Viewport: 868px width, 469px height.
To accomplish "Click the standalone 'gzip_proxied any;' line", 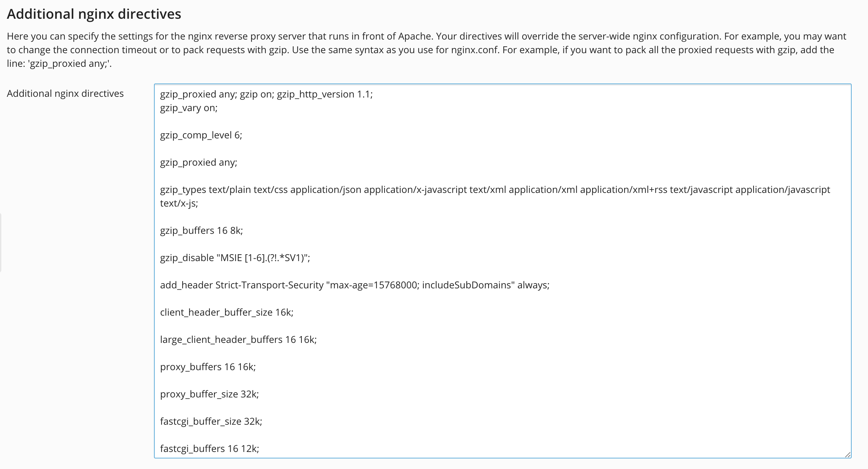I will coord(198,163).
